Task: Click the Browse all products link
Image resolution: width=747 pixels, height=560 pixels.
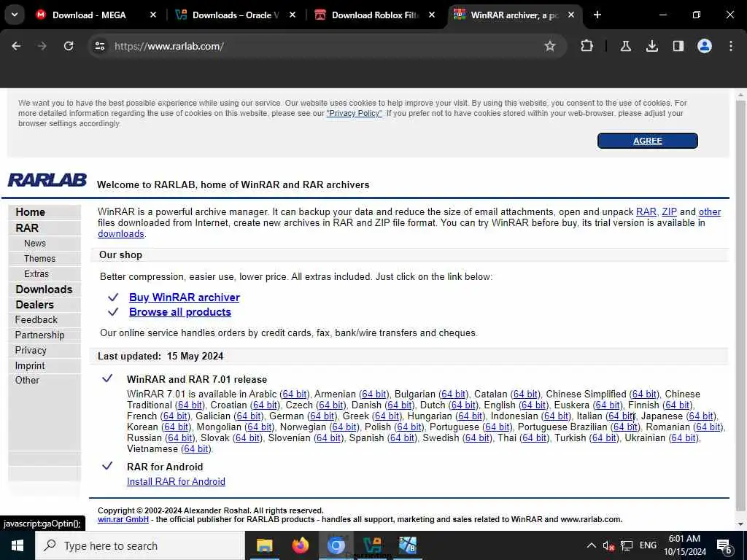Action: tap(180, 312)
